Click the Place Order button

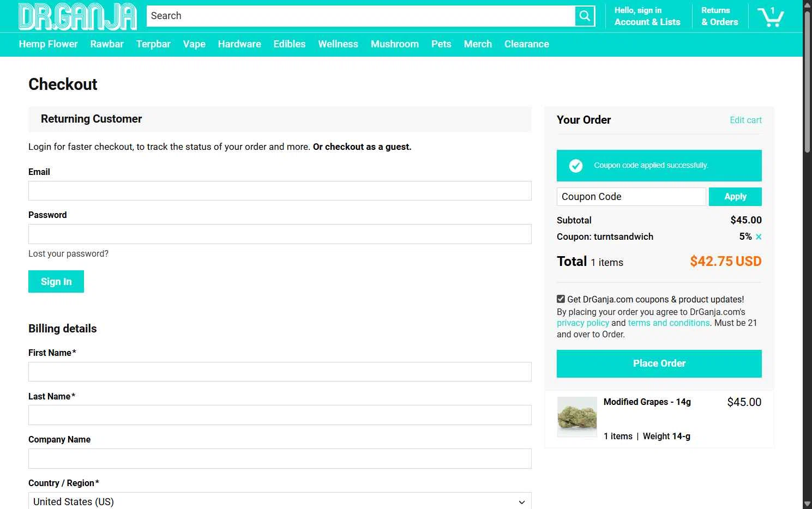tap(659, 363)
